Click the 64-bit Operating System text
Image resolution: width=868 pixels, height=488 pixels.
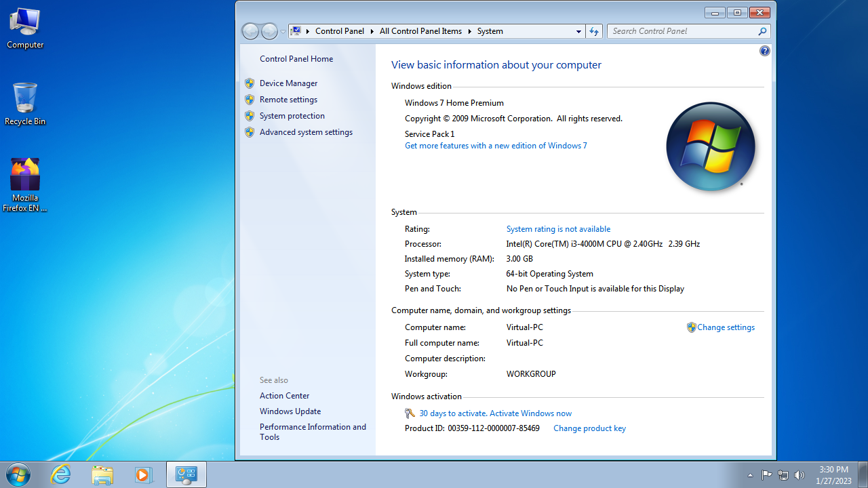click(550, 274)
